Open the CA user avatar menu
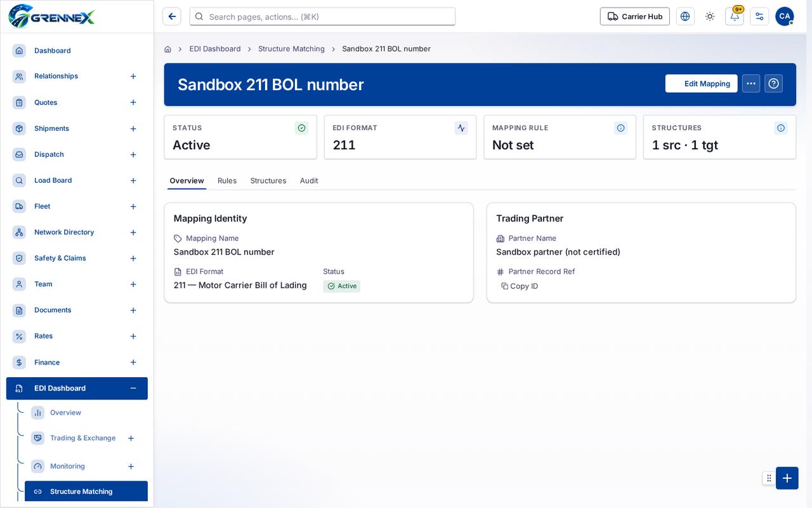 coord(785,17)
